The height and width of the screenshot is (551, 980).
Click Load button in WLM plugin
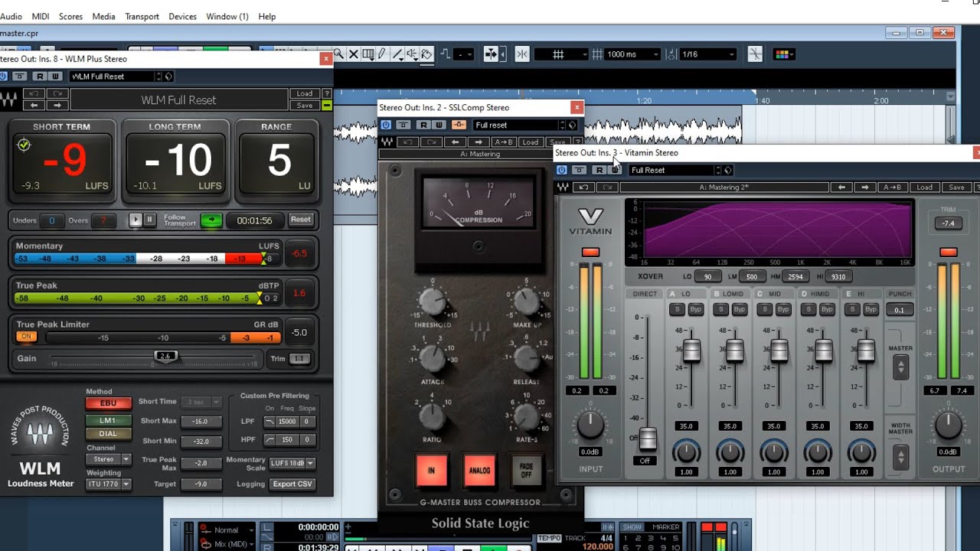pyautogui.click(x=304, y=93)
